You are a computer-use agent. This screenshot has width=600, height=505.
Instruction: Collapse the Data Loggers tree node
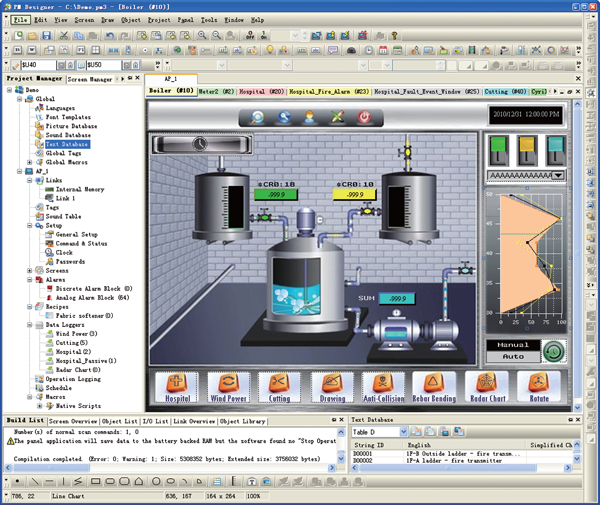tap(29, 325)
